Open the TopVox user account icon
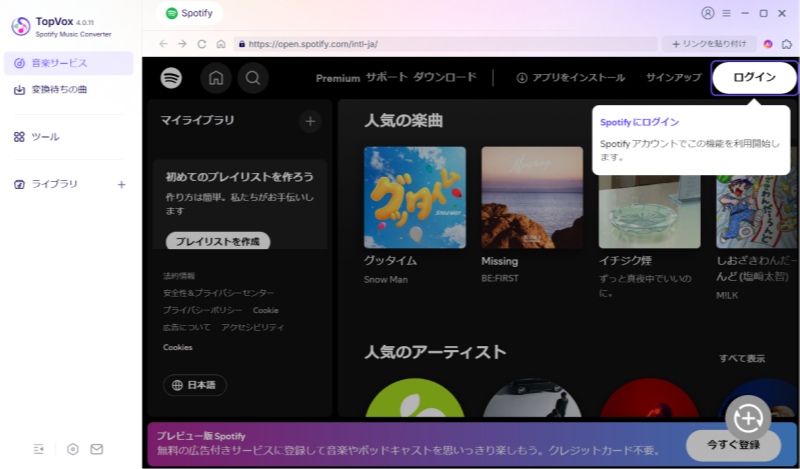 click(708, 13)
